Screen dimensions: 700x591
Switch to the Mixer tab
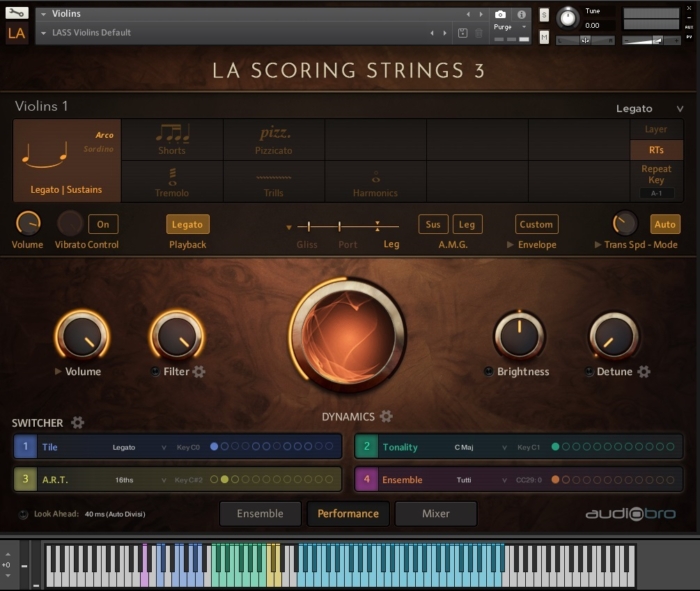[435, 514]
